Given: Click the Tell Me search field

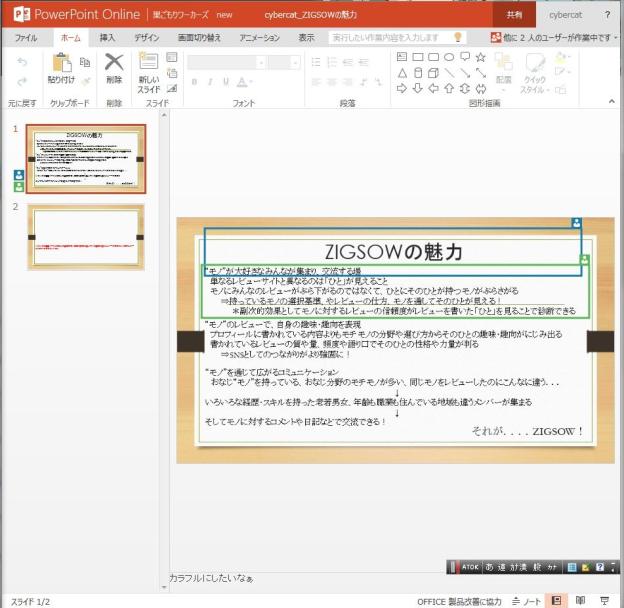Looking at the screenshot, I should (397, 38).
